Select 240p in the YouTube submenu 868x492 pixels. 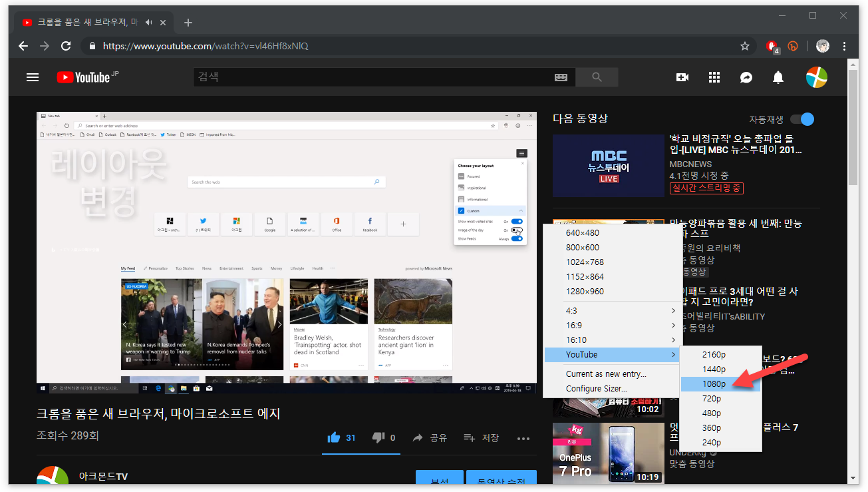[x=720, y=443]
